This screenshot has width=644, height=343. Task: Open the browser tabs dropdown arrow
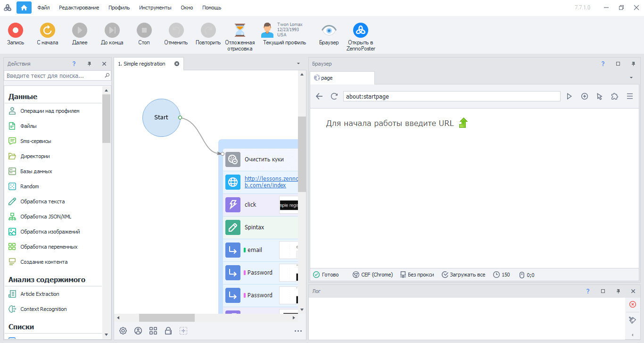[631, 78]
